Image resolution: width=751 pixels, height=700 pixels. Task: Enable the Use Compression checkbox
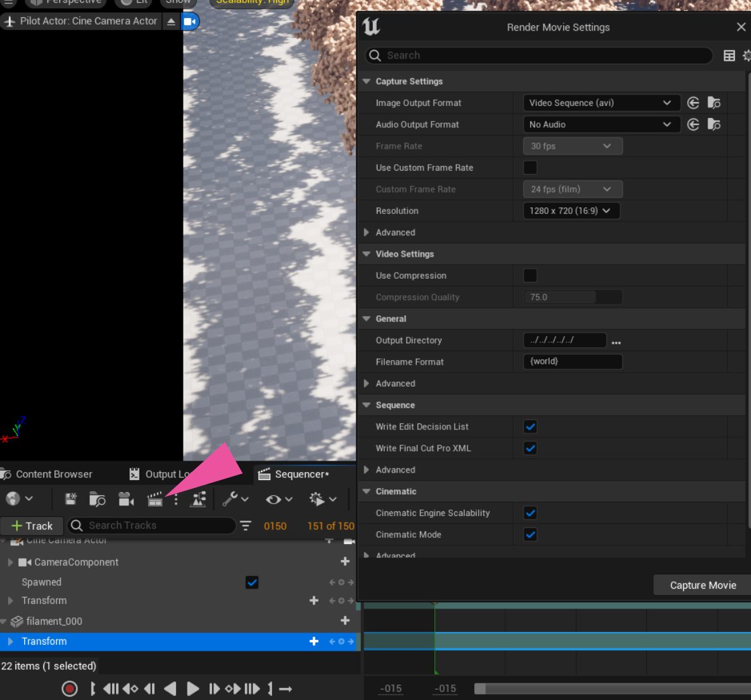pos(530,276)
